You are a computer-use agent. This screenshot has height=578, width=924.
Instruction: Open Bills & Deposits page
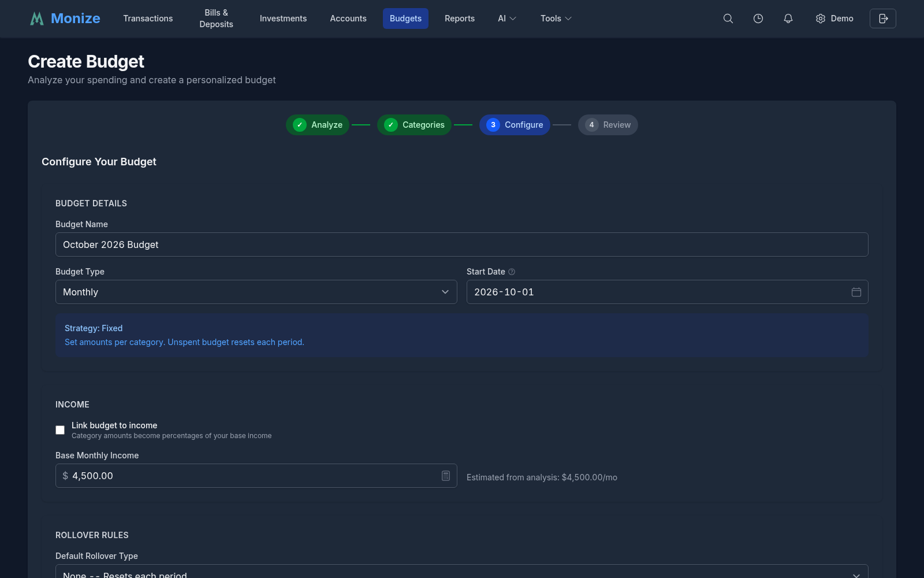pos(217,18)
